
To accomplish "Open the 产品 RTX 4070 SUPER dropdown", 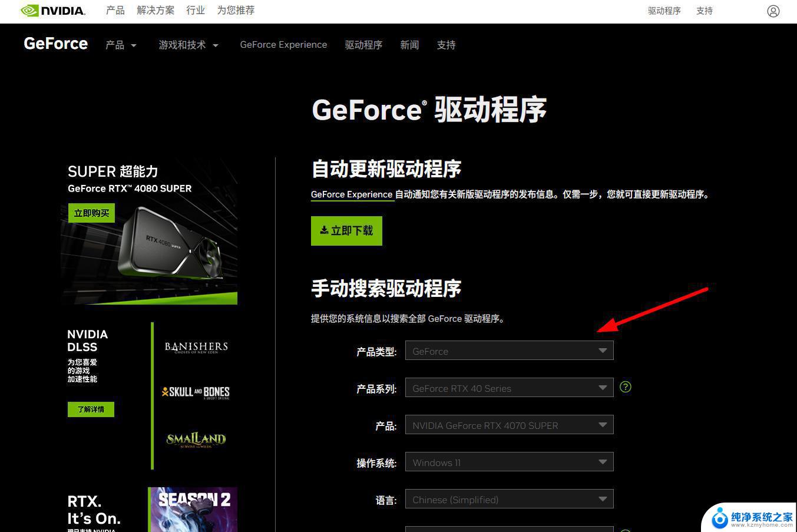I will (510, 425).
